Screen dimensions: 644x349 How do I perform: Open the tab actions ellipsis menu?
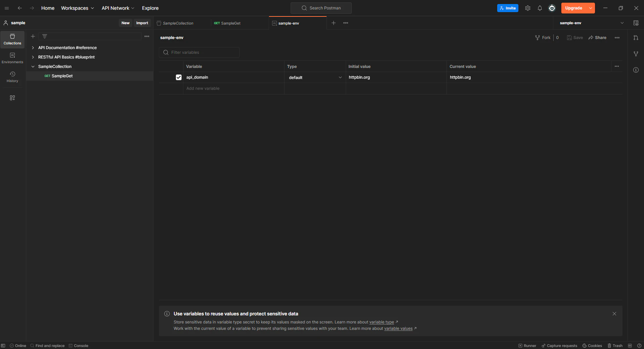click(346, 23)
